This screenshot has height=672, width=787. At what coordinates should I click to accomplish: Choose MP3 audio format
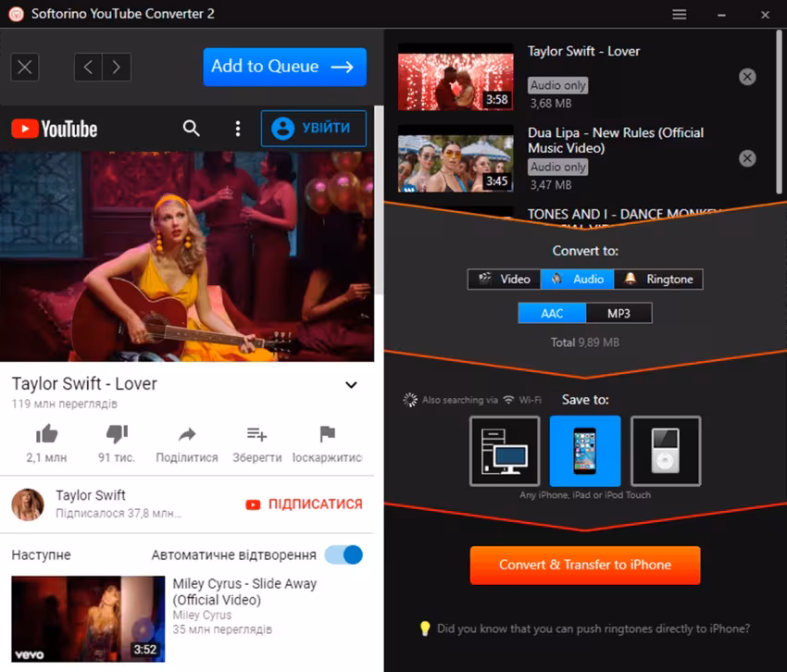click(618, 313)
